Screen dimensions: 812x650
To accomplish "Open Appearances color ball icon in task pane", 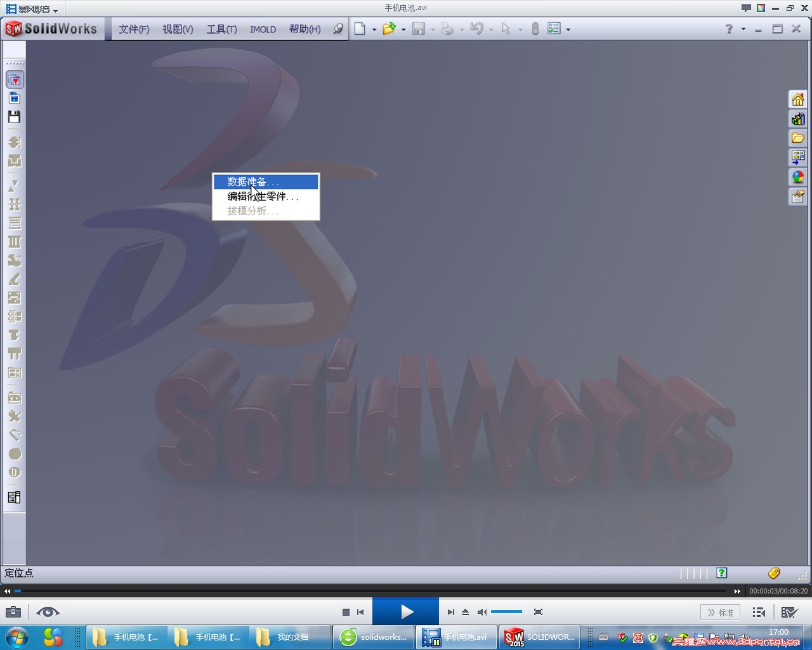I will (798, 177).
